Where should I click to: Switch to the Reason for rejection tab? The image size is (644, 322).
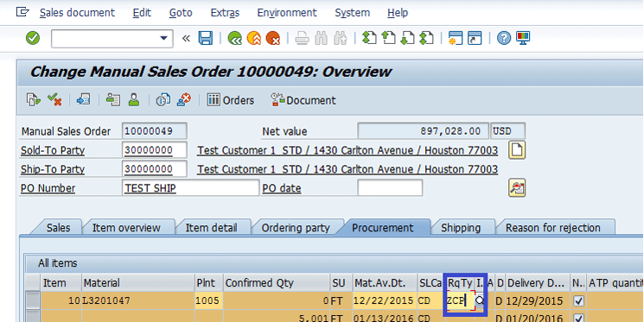[x=553, y=228]
